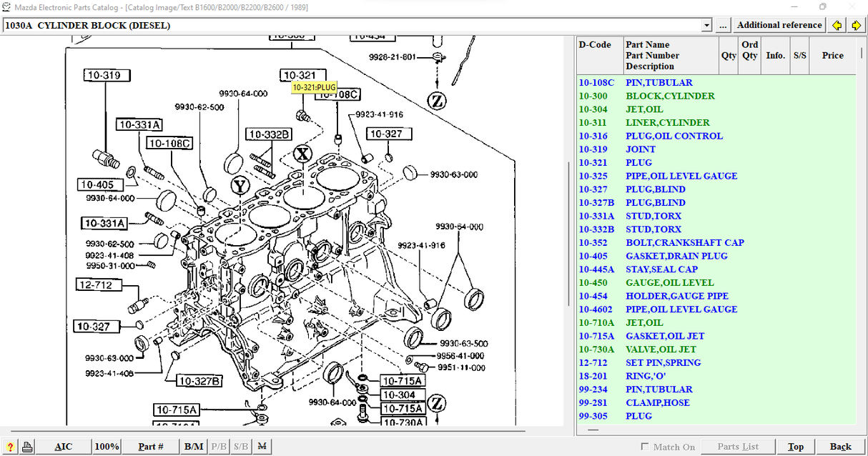The height and width of the screenshot is (456, 868).
Task: Click the 10-319 callout label on diagram
Action: (107, 75)
